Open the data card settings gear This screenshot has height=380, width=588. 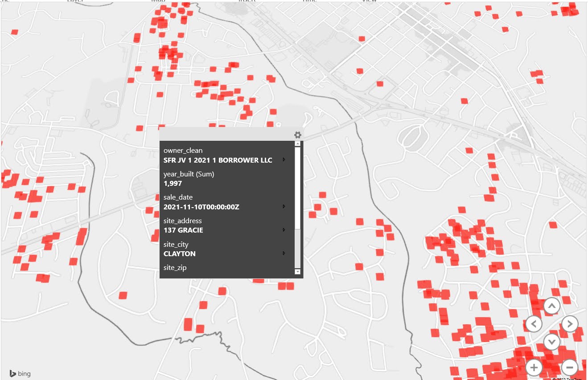point(298,135)
